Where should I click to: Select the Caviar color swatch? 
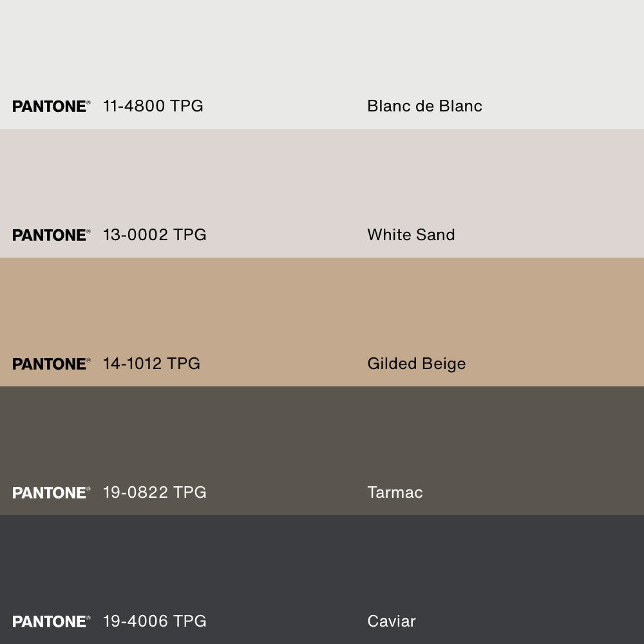coord(322,567)
